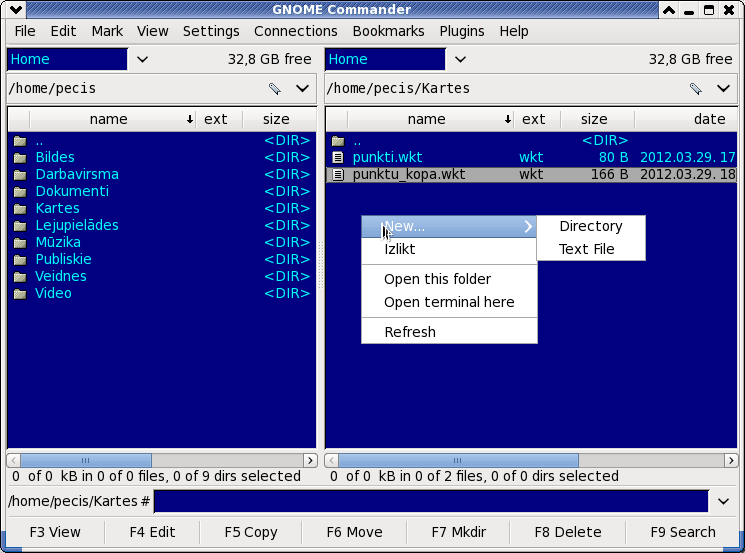Viewport: 745px width, 553px height.
Task: Click the F5 Copy button
Action: click(x=251, y=532)
